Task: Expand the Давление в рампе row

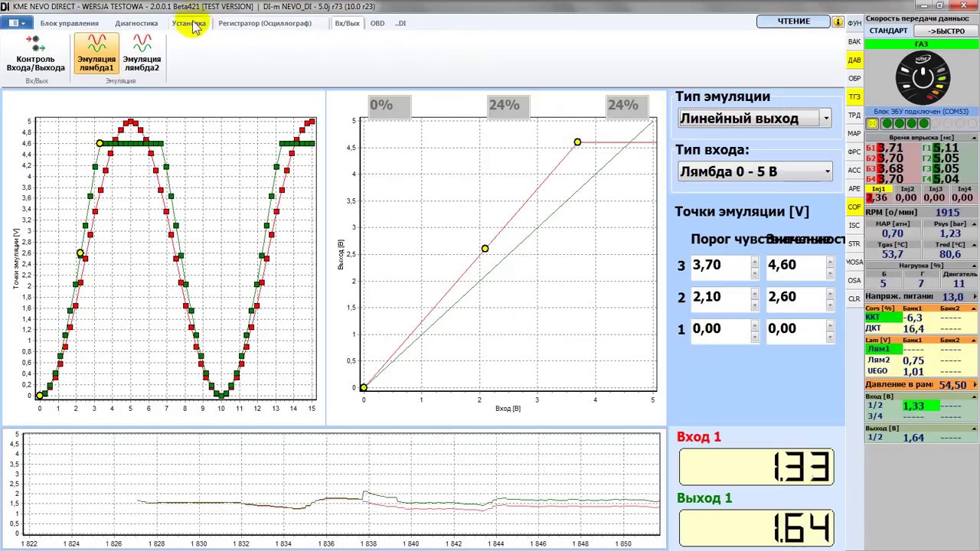Action: [975, 385]
